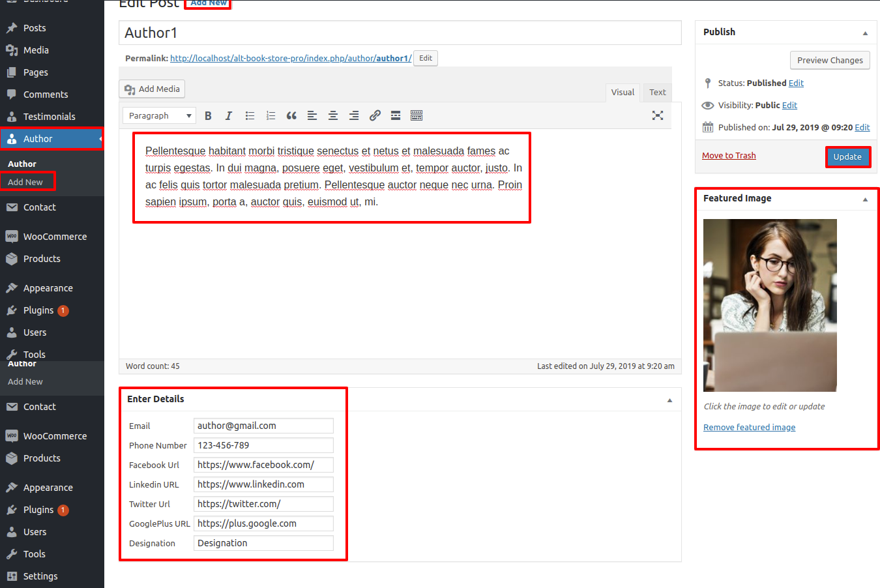Switch to the Text editor tab

tap(658, 93)
